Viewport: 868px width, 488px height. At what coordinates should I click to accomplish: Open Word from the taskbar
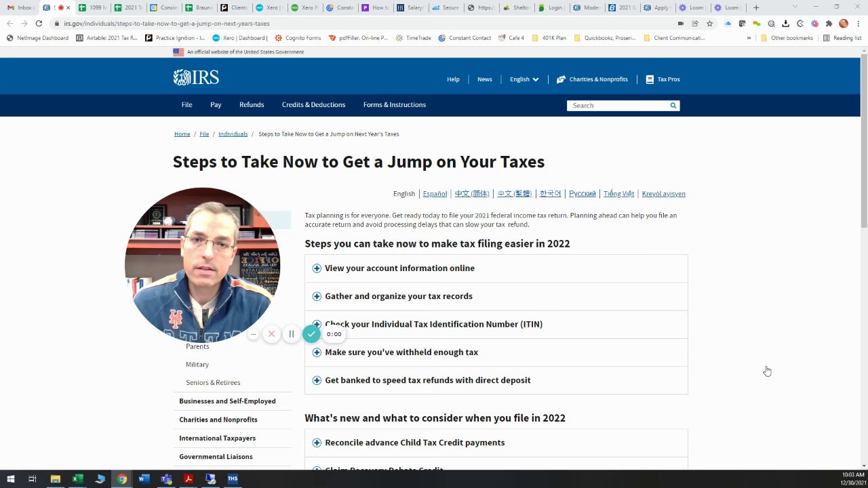coord(144,479)
